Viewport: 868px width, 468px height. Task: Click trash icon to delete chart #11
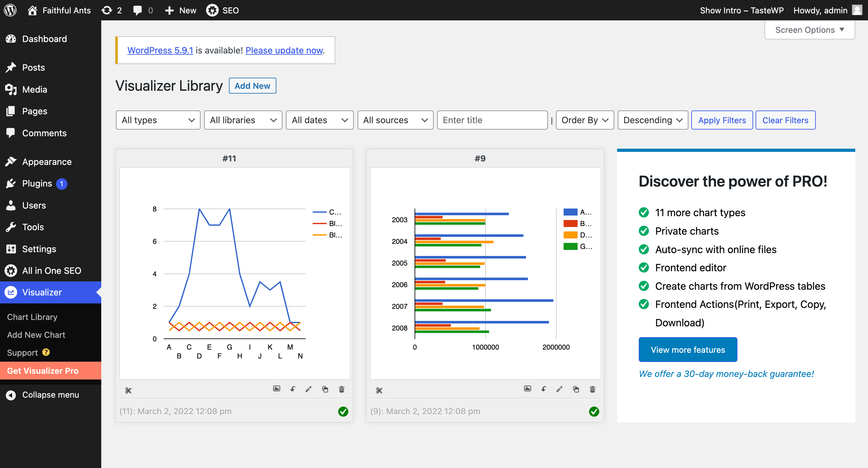(341, 389)
